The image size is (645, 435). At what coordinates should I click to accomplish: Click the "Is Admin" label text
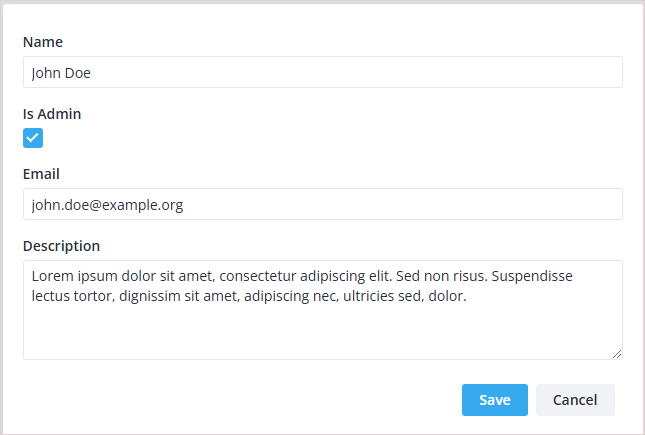[x=52, y=114]
